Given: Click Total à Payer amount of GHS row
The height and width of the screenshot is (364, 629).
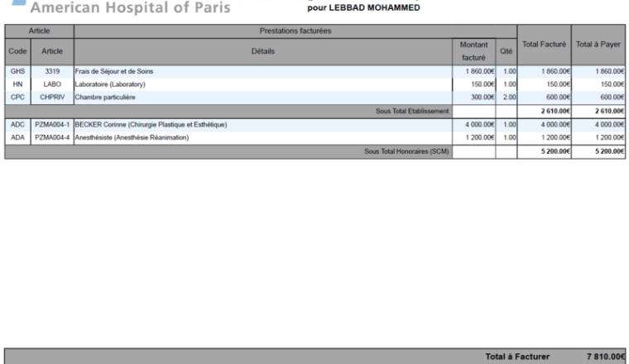Looking at the screenshot, I should [x=610, y=71].
